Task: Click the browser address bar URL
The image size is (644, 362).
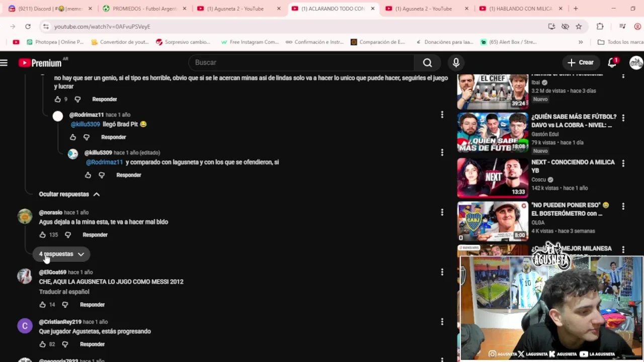Action: pos(102,26)
